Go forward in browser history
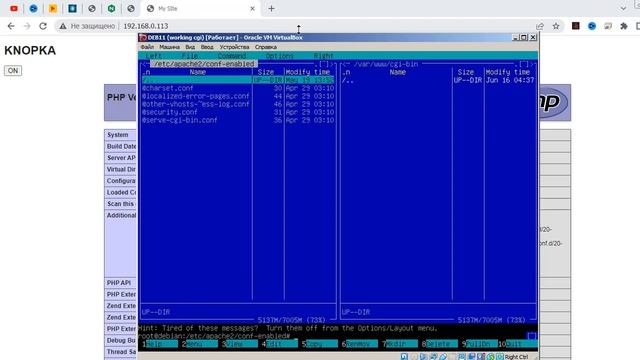This screenshot has height=360, width=640. 27,26
